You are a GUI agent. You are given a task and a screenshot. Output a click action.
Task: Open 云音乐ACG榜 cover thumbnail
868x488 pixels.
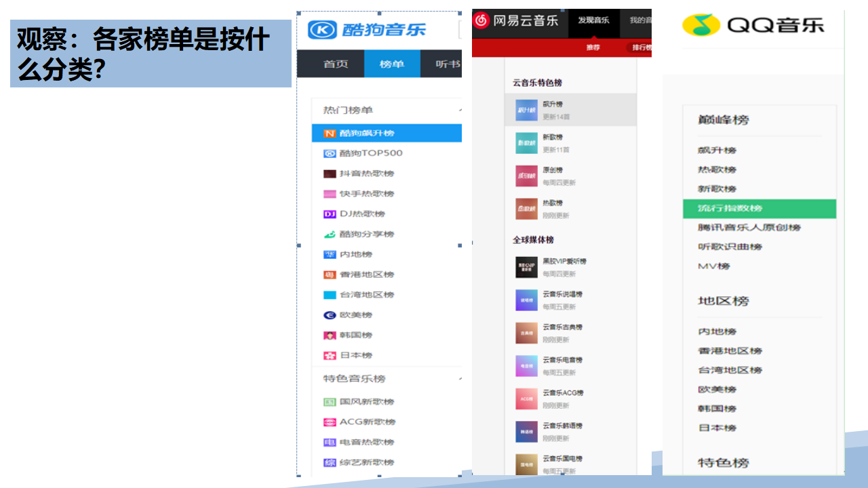coord(526,399)
